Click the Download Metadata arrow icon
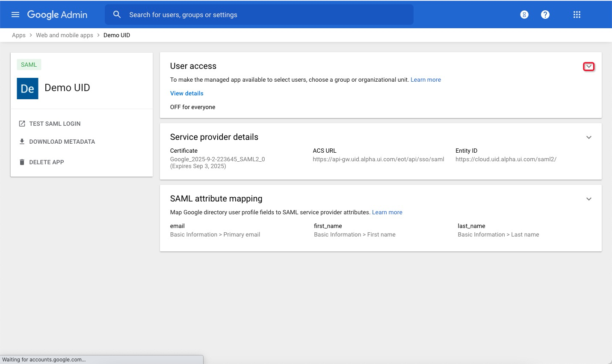612x364 pixels. (22, 142)
